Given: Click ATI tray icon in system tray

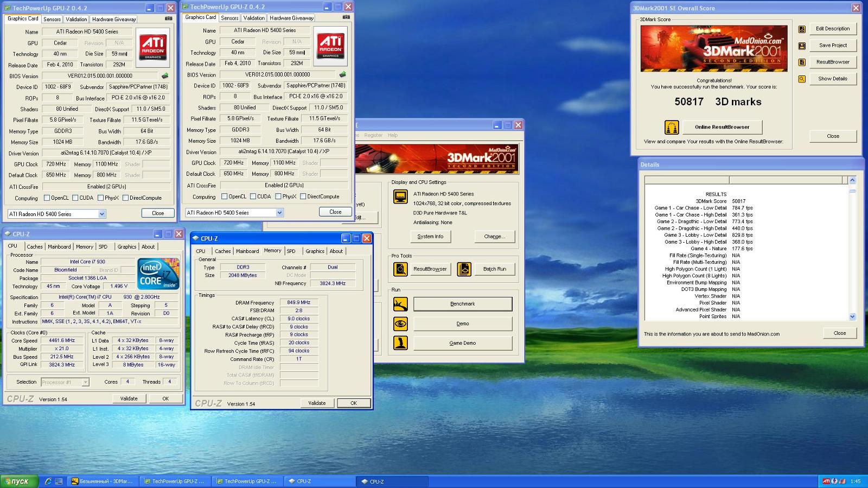Looking at the screenshot, I should 826,481.
